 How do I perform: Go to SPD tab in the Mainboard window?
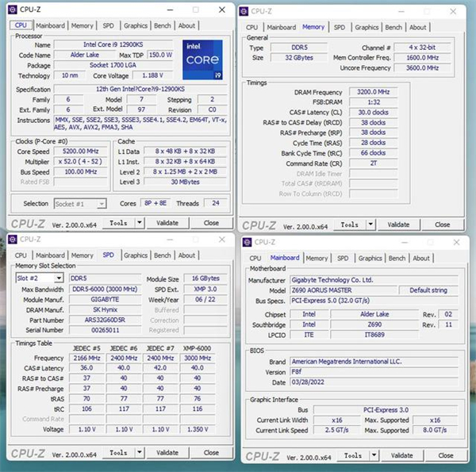tap(342, 258)
